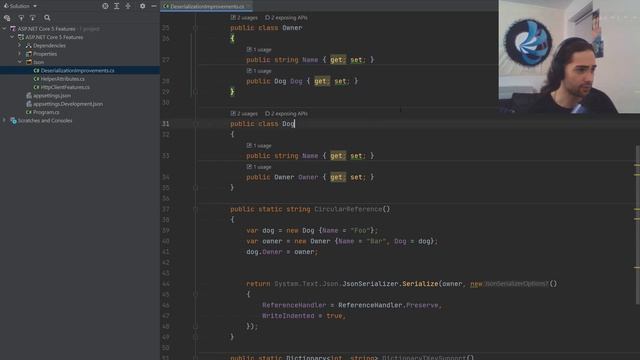The image size is (640, 360).
Task: Click the C# icon of HelperAttributes.cs
Action: click(36, 79)
